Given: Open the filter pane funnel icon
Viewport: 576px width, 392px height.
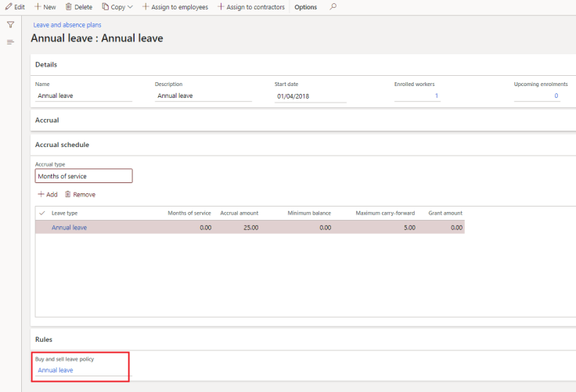Looking at the screenshot, I should [10, 25].
